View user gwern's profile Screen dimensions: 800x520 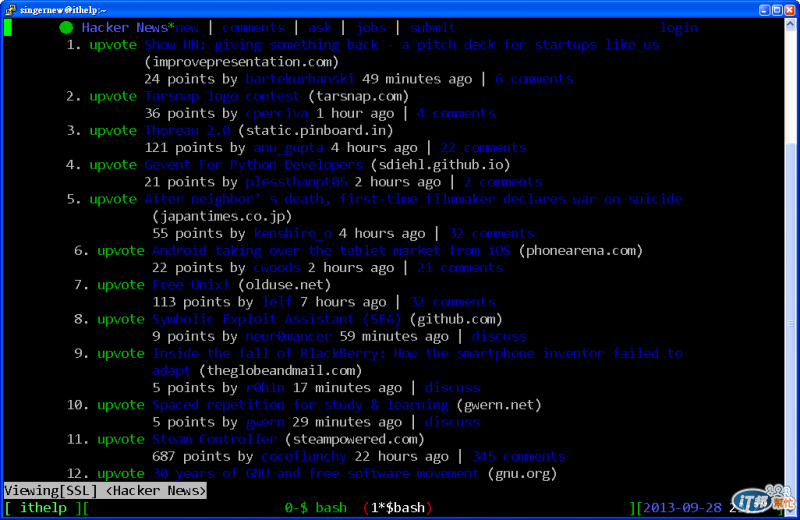265,422
